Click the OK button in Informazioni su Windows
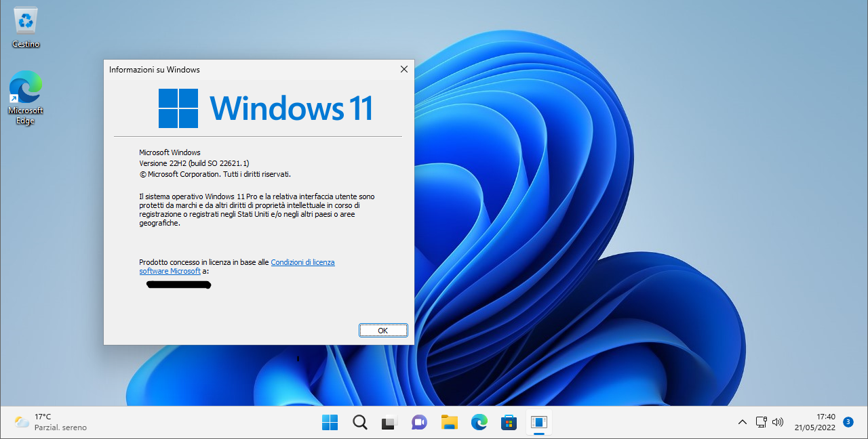The width and height of the screenshot is (868, 439). point(383,330)
